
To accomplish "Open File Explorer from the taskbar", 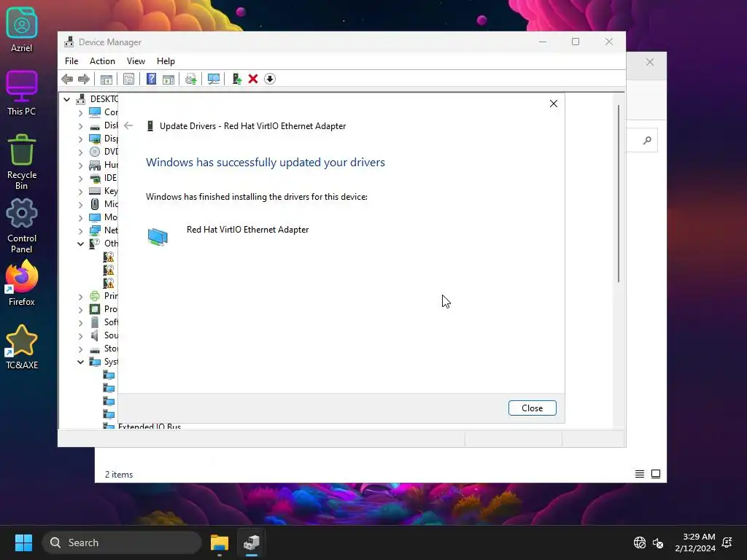I will [x=220, y=542].
